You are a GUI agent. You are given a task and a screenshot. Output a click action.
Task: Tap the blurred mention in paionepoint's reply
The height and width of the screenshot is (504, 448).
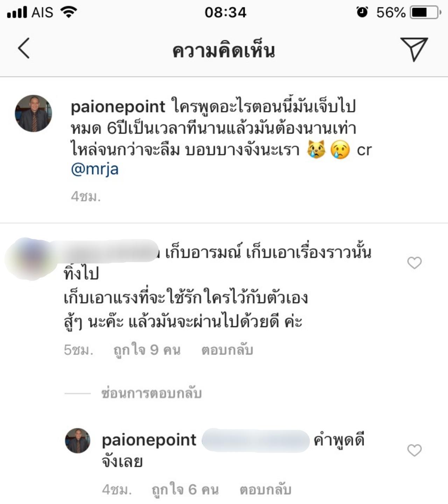tap(256, 441)
